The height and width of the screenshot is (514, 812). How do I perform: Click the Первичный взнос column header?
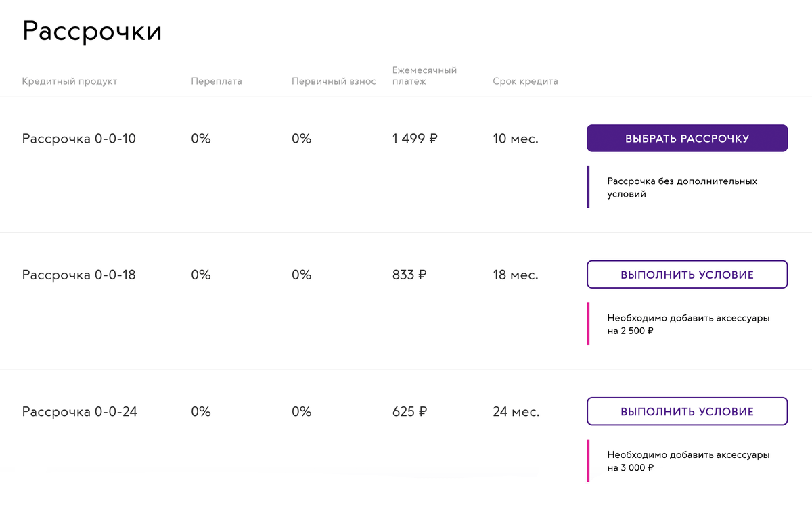tap(334, 81)
